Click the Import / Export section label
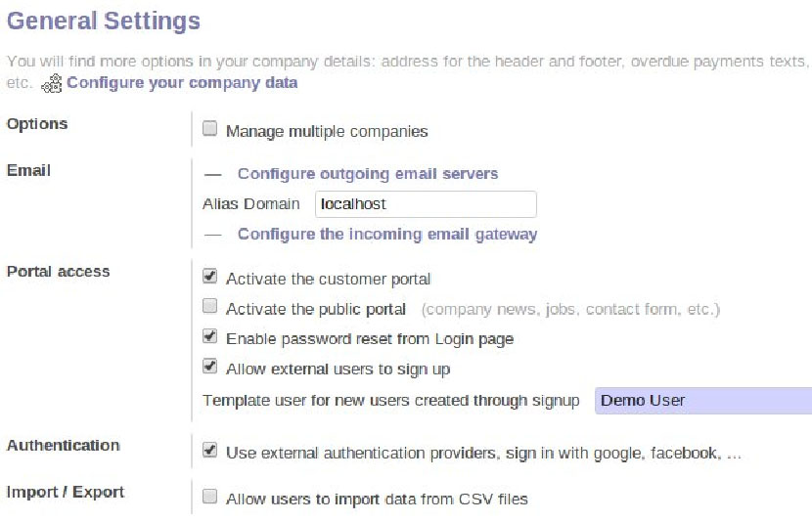The width and height of the screenshot is (812, 522). click(x=66, y=492)
